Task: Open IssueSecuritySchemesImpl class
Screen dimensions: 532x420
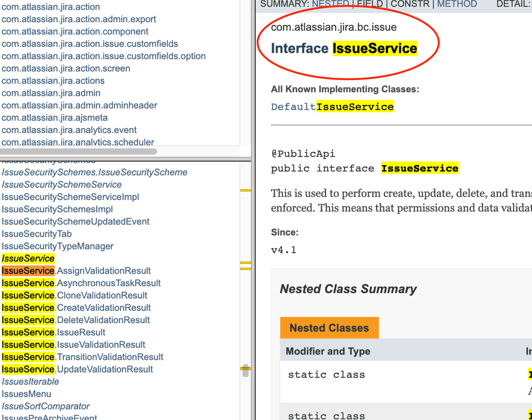Action: pos(57,209)
